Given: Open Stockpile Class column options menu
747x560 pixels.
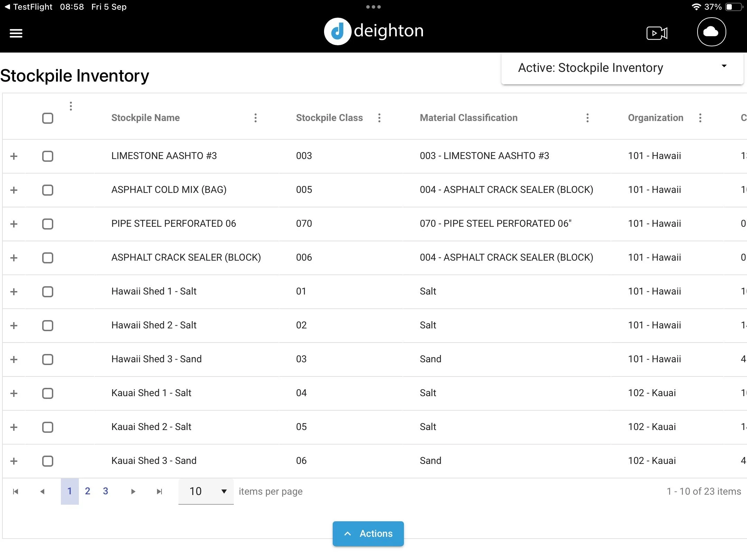Looking at the screenshot, I should pyautogui.click(x=379, y=118).
